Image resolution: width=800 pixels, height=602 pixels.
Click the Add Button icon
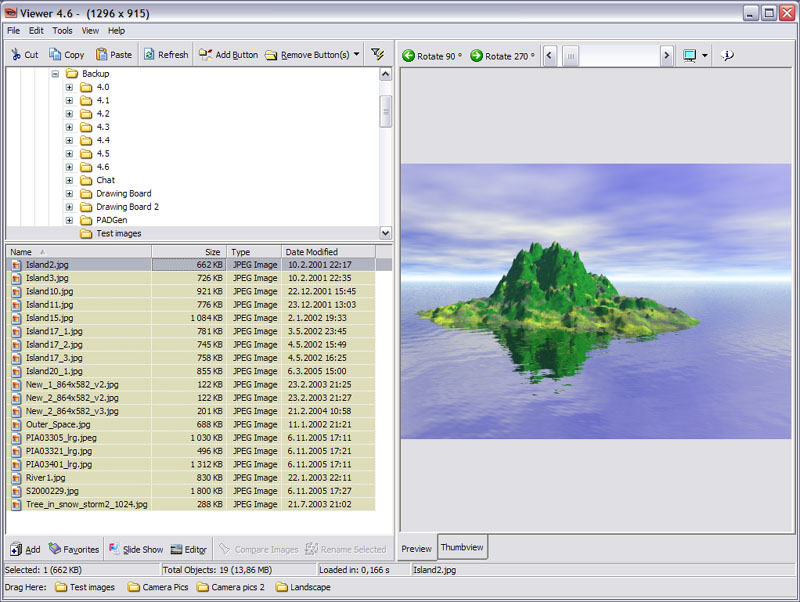click(x=205, y=54)
